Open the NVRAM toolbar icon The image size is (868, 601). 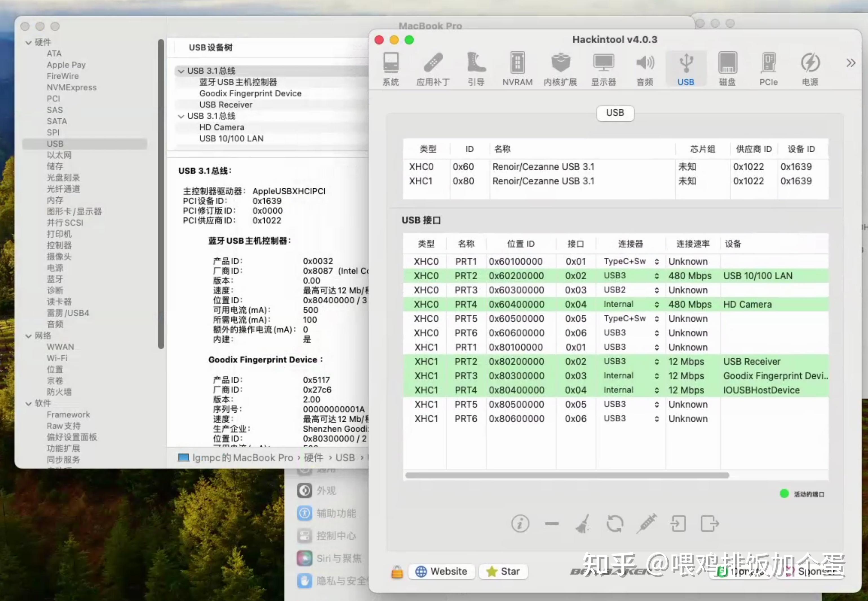[x=517, y=69]
